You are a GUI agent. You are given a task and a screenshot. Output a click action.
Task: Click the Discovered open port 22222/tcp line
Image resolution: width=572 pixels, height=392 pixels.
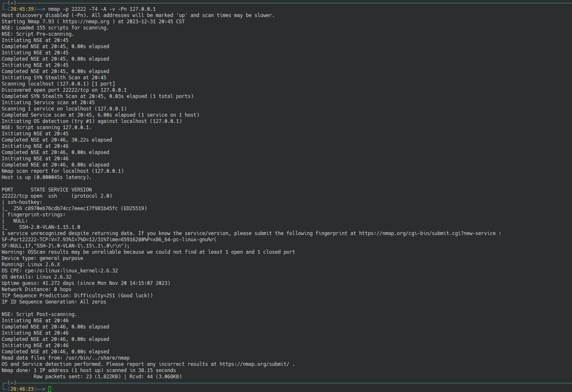pos(64,90)
